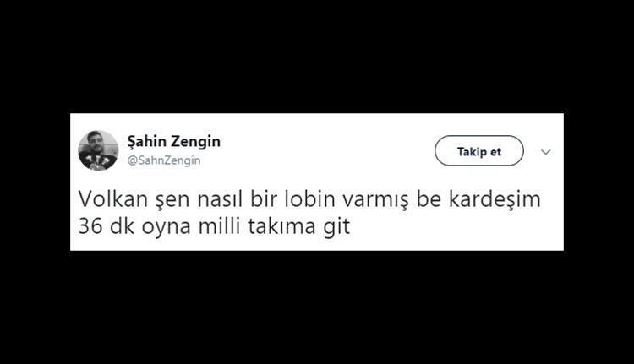Viewport: 634px width, 364px height.
Task: Open the Şahin Zengin display name link
Action: click(x=174, y=141)
